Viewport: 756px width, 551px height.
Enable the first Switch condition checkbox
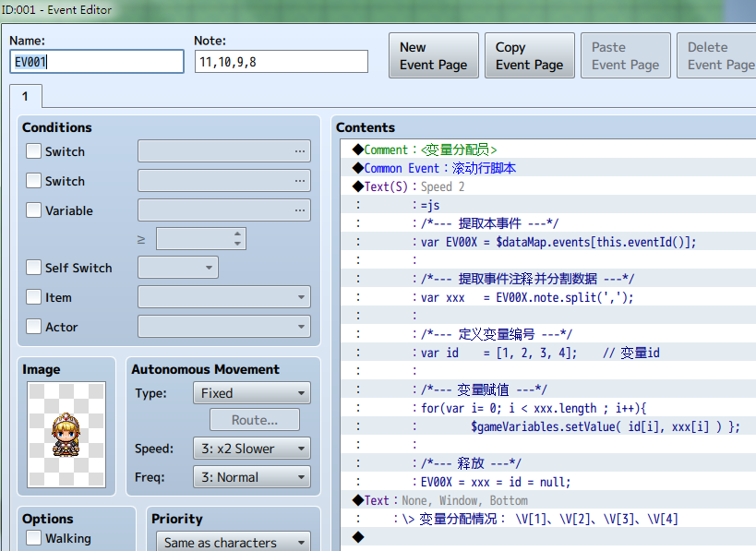[x=34, y=150]
